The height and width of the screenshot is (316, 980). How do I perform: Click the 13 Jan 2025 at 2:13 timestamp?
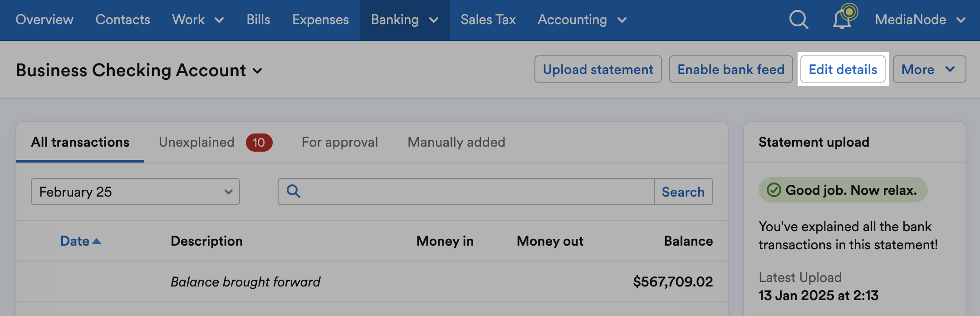coord(818,296)
